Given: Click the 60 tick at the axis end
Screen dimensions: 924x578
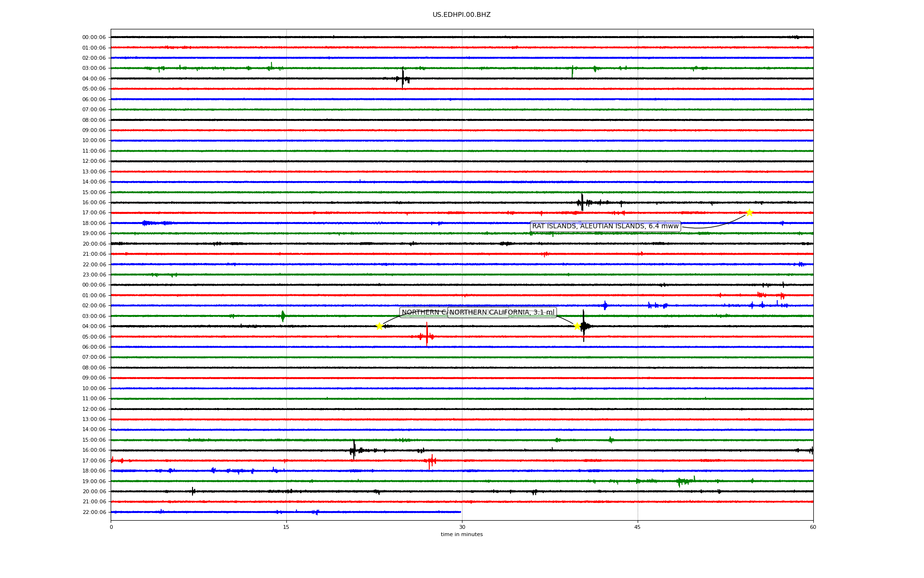Looking at the screenshot, I should 813,527.
